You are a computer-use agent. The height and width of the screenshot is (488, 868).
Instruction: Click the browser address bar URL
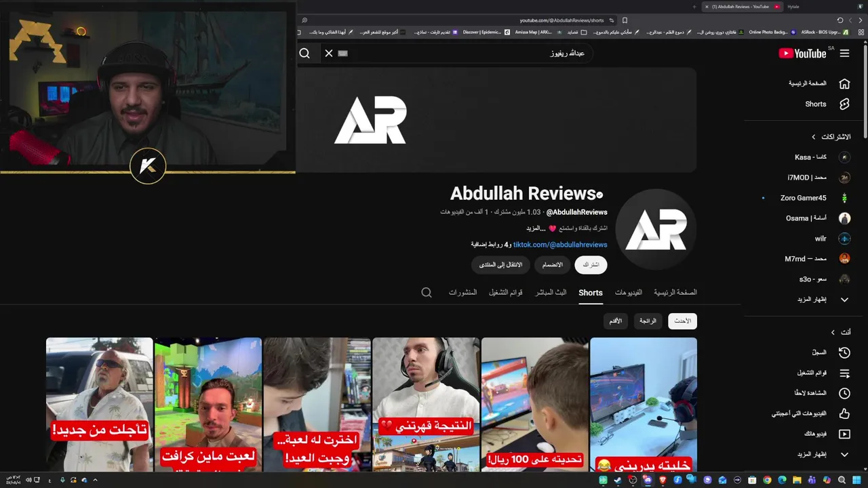561,20
